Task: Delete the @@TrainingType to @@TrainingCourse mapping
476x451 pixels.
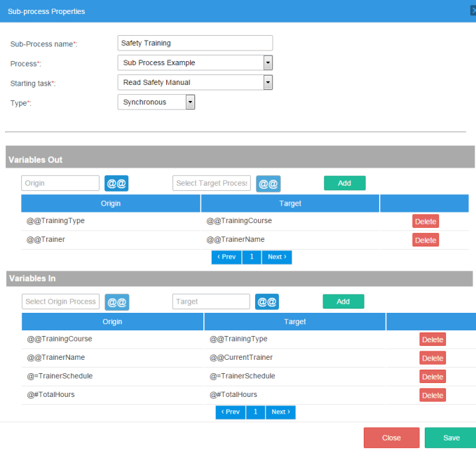Action: pos(425,221)
